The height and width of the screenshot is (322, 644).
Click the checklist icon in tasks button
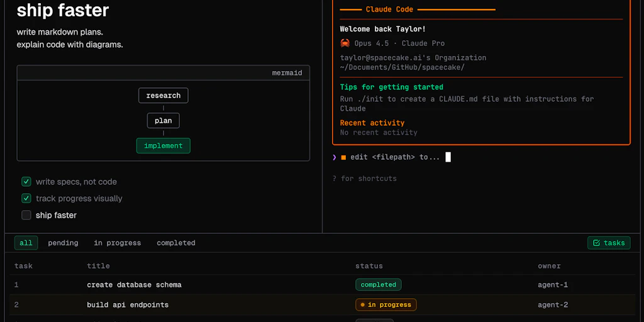(596, 243)
